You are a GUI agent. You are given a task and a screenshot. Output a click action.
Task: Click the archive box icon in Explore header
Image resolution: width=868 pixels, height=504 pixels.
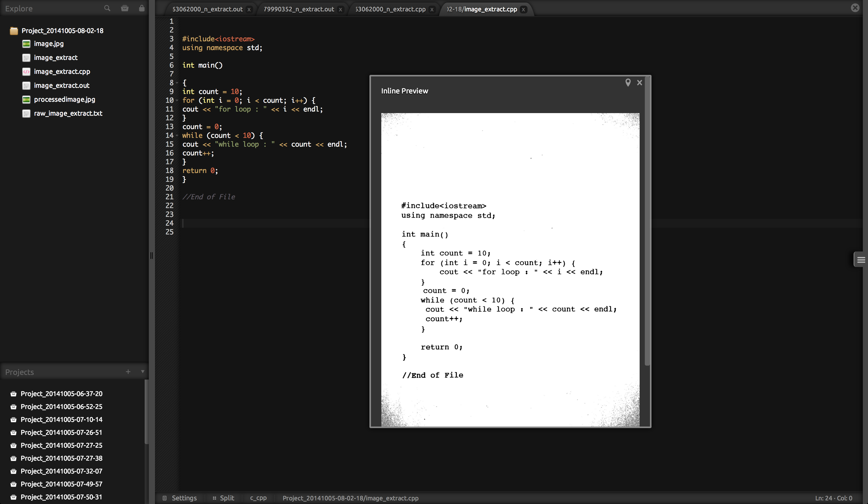pyautogui.click(x=125, y=8)
